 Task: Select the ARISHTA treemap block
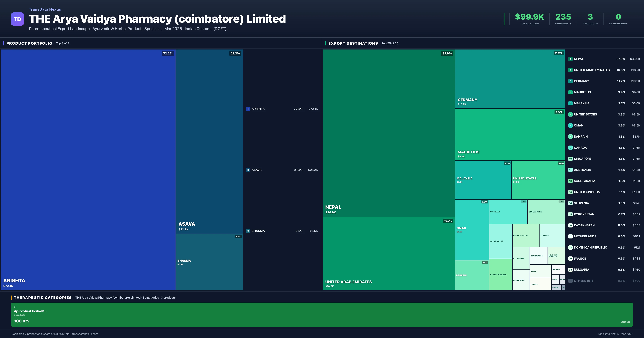[88, 170]
